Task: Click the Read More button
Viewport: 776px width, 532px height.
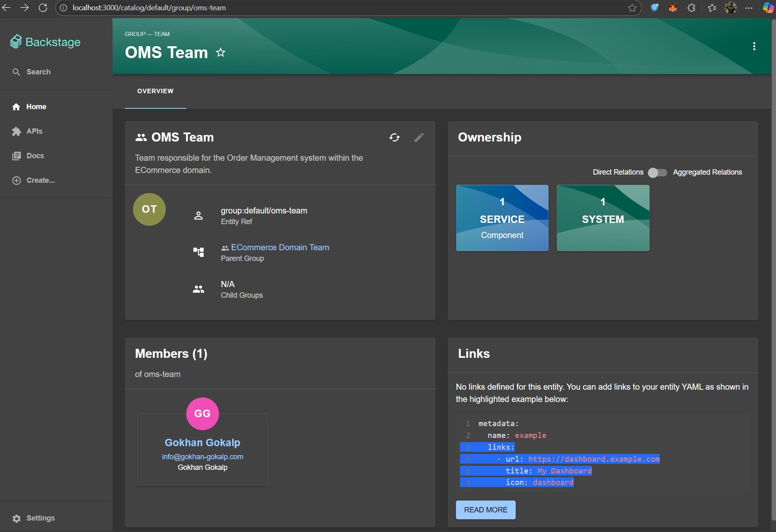Action: [486, 510]
